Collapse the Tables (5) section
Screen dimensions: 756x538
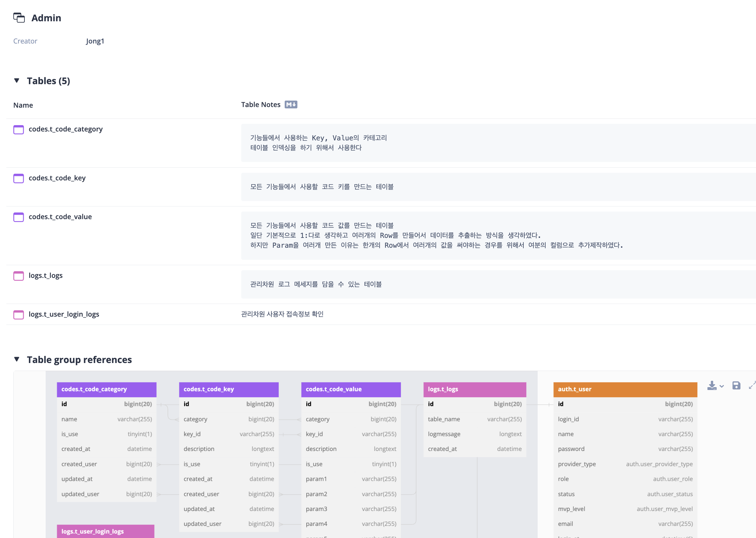tap(17, 80)
